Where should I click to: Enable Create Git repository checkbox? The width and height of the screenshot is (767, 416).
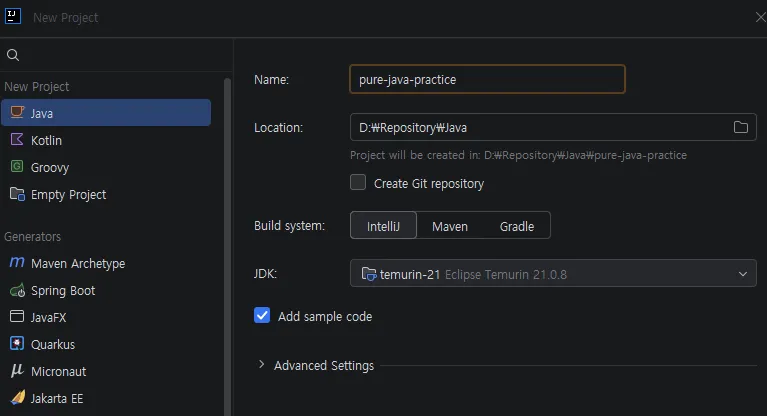click(358, 182)
